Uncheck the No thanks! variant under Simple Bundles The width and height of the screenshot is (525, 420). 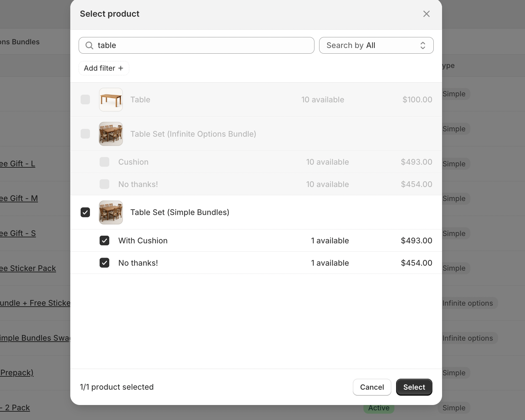[x=105, y=263]
